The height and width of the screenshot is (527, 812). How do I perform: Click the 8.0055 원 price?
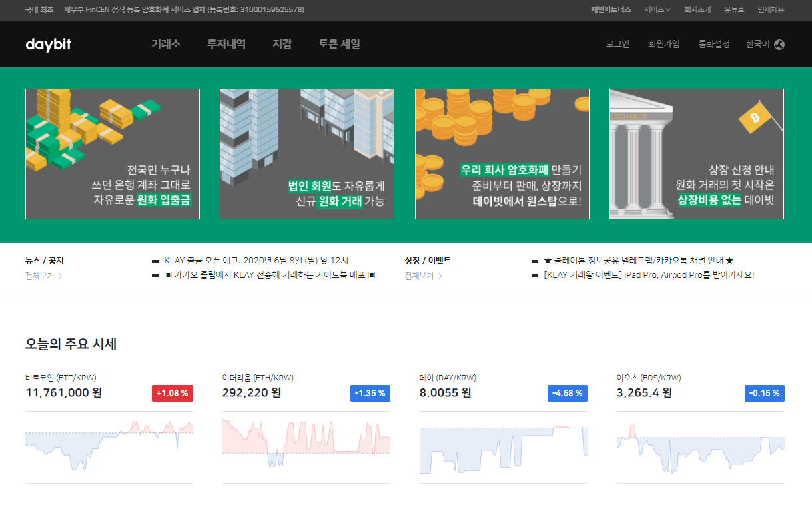[x=446, y=393]
